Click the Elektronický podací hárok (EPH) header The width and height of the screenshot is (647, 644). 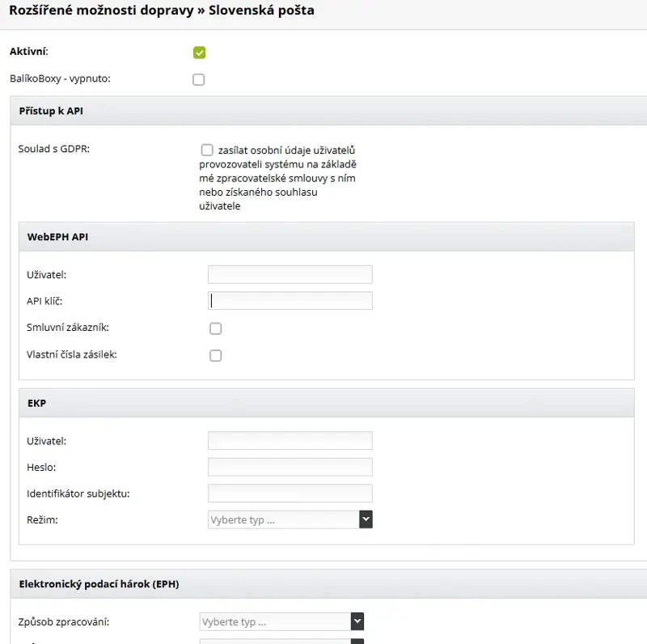pos(328,584)
